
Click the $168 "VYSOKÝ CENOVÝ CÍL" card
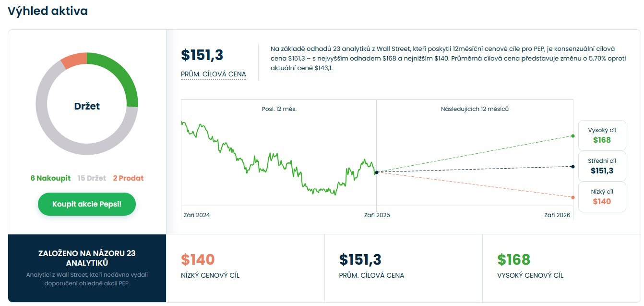click(x=561, y=267)
